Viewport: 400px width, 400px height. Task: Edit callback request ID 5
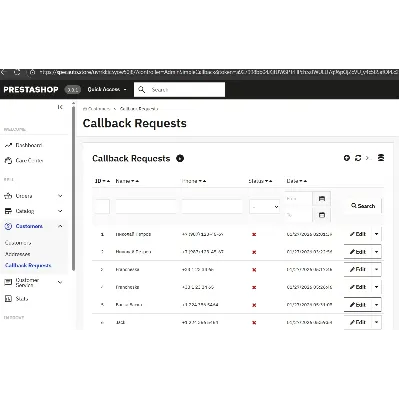[358, 305]
